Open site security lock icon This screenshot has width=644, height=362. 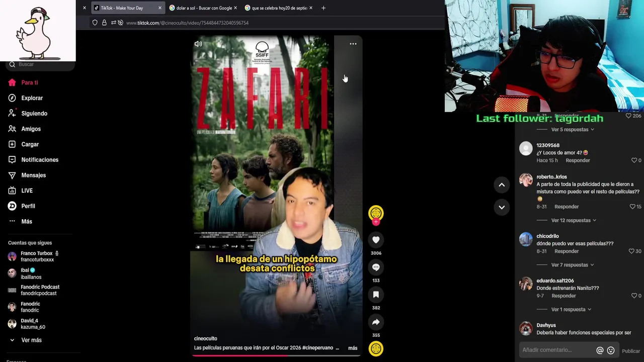[104, 23]
